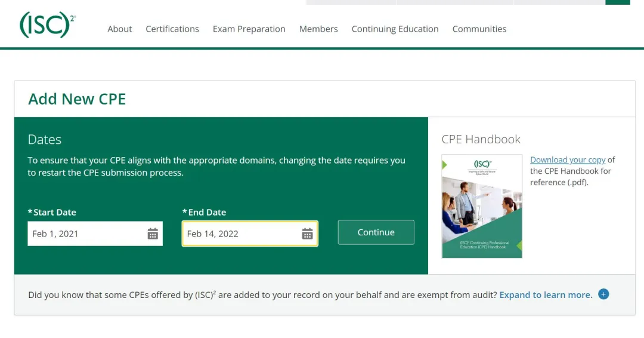This screenshot has width=644, height=338.
Task: Expand the blue plus circle icon
Action: point(603,294)
